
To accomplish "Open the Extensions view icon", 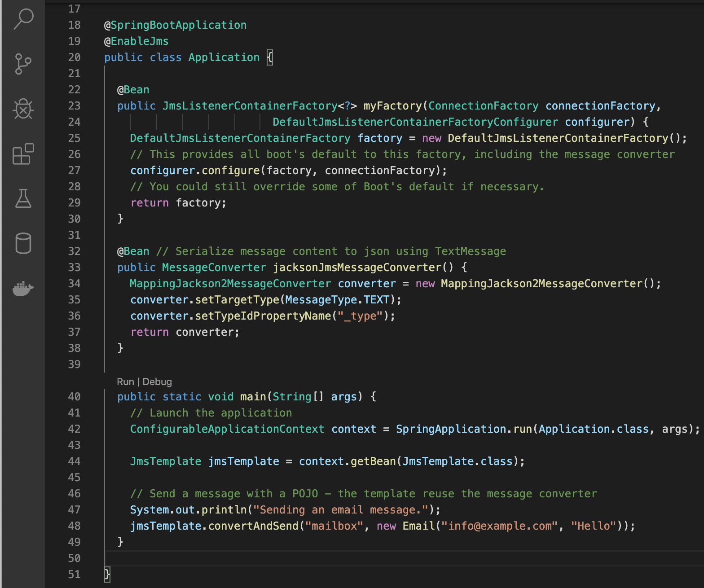I will [x=23, y=154].
